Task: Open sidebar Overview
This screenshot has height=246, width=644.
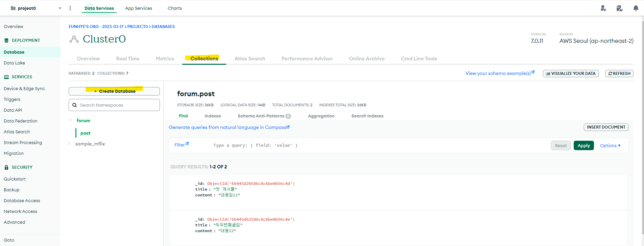Action: tap(14, 26)
